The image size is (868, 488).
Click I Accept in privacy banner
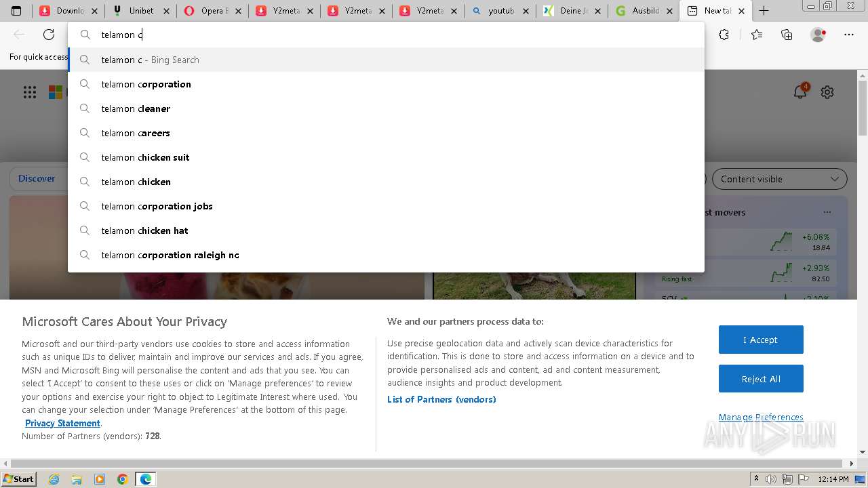point(761,340)
